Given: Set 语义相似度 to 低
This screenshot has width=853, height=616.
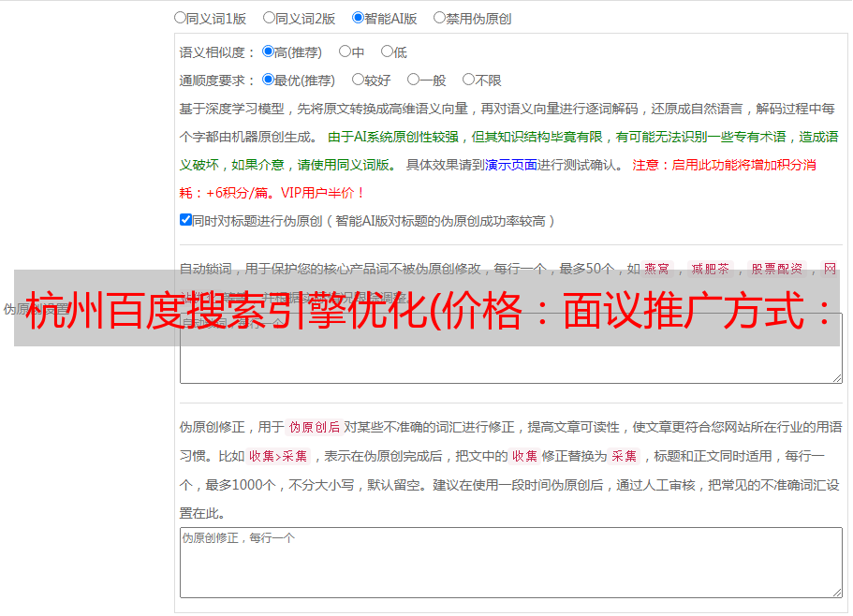Looking at the screenshot, I should click(x=387, y=51).
